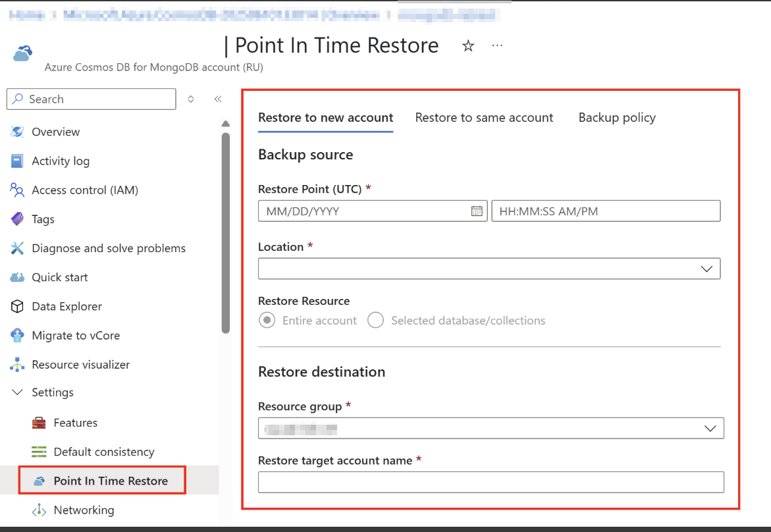Screen dimensions: 771x532
Task: Click the Cosmos DB account header icon
Action: pos(22,53)
